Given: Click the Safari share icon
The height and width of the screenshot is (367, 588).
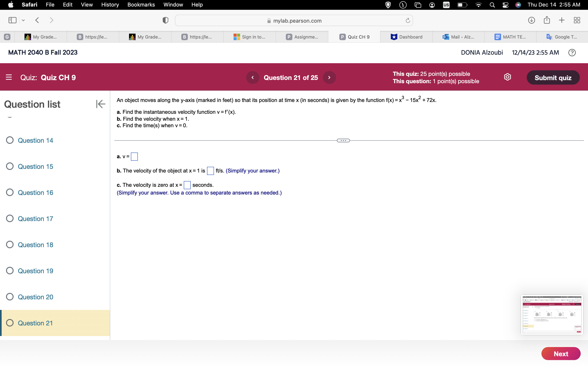Looking at the screenshot, I should coord(547,20).
